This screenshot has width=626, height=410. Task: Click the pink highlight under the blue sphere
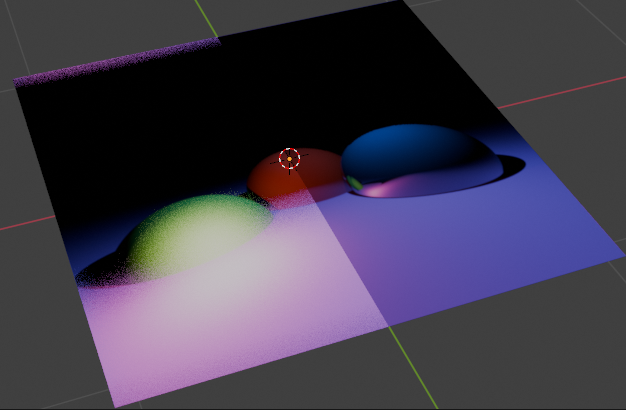[x=379, y=189]
